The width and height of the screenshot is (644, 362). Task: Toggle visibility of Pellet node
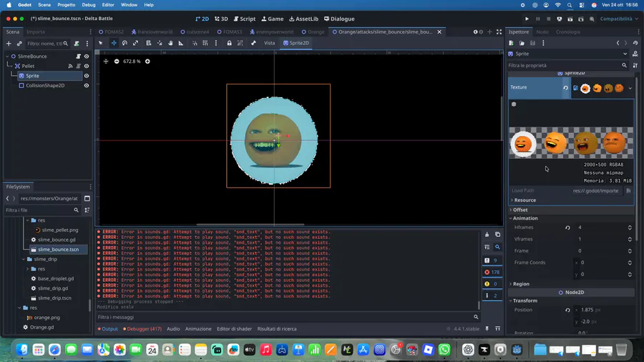pyautogui.click(x=87, y=66)
